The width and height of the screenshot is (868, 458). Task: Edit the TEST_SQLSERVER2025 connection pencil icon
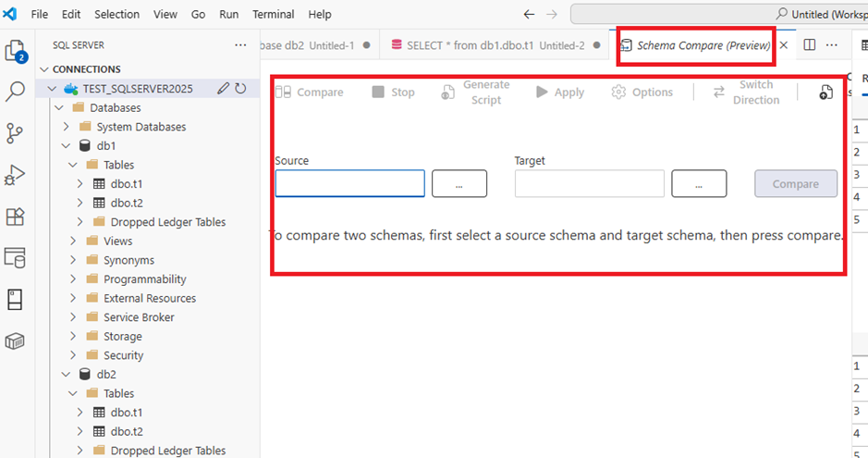pos(223,89)
